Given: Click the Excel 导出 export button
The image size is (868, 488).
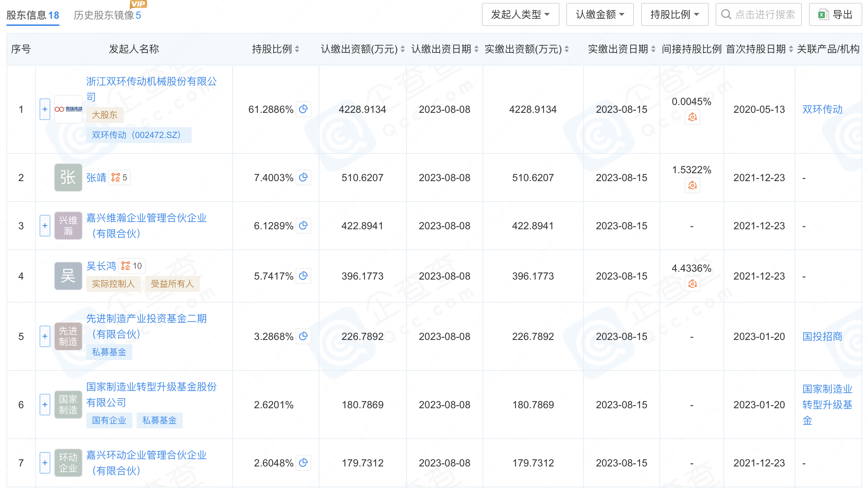Looking at the screenshot, I should click(835, 15).
